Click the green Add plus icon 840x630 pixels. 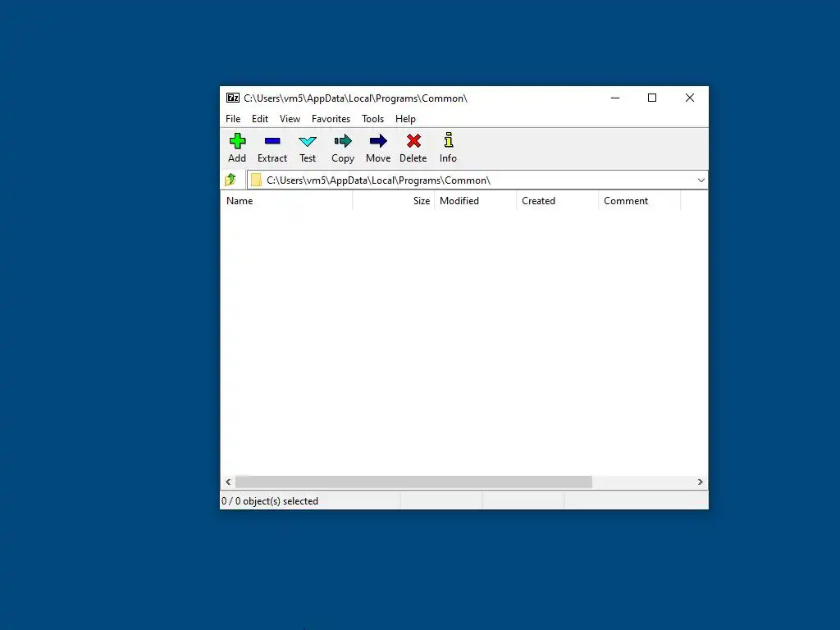237,141
